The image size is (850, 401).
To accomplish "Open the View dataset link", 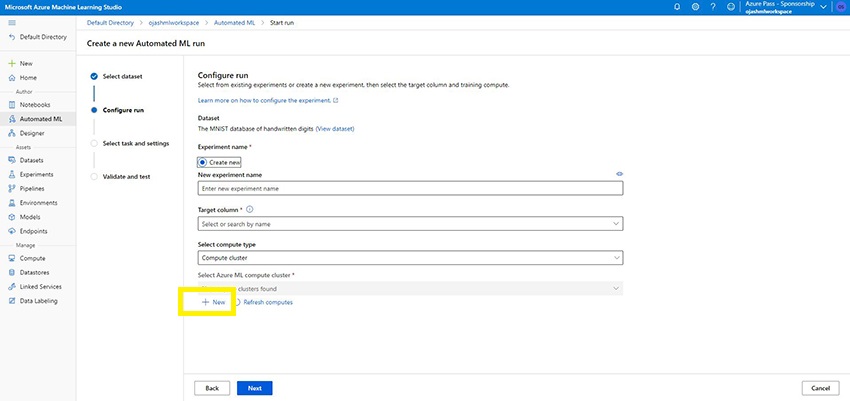I will (x=335, y=129).
